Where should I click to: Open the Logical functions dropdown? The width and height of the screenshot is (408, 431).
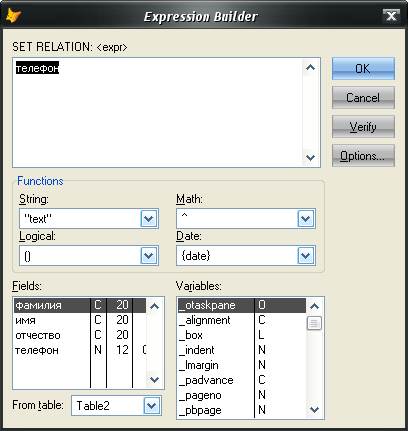pyautogui.click(x=149, y=256)
